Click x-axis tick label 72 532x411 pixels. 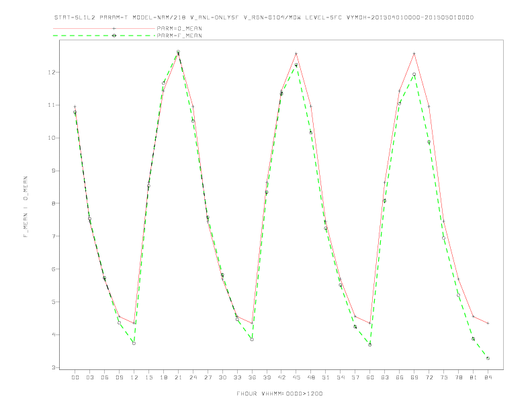[x=429, y=377]
